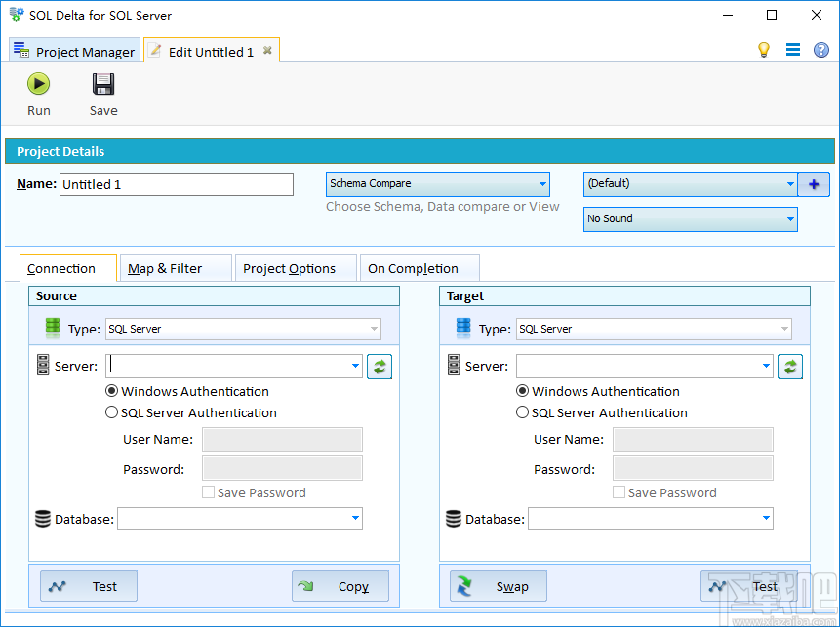Select Windows Authentication for Target
The height and width of the screenshot is (627, 840).
pyautogui.click(x=522, y=391)
